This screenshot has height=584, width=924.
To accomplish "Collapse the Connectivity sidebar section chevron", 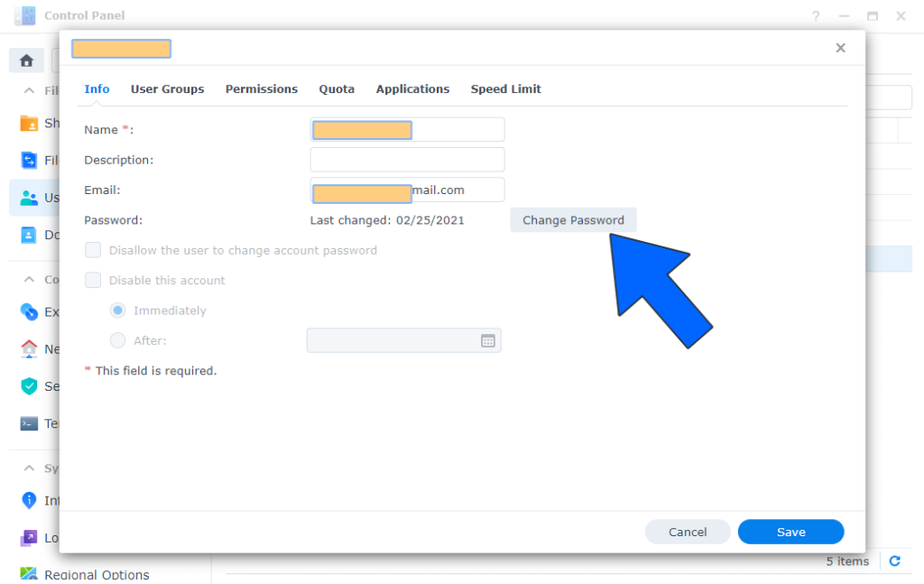I will (29, 280).
